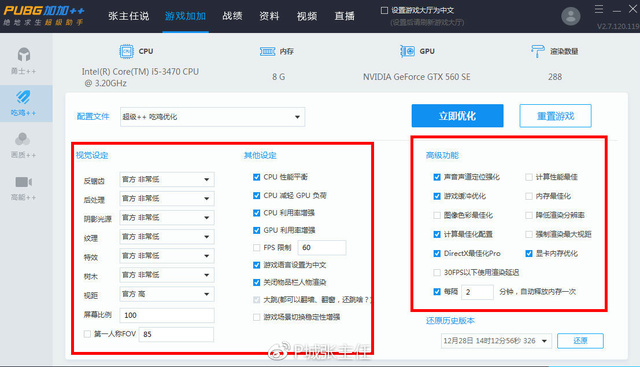Enable 强制渲染最大视距 checkbox
Screen dimensions: 640x367
click(x=529, y=234)
